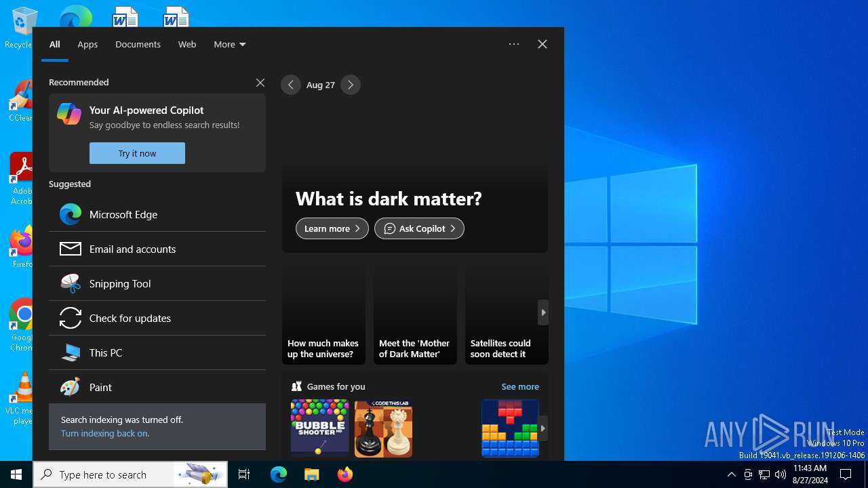Switch to the Apps tab
The width and height of the screenshot is (868, 488).
pyautogui.click(x=87, y=44)
